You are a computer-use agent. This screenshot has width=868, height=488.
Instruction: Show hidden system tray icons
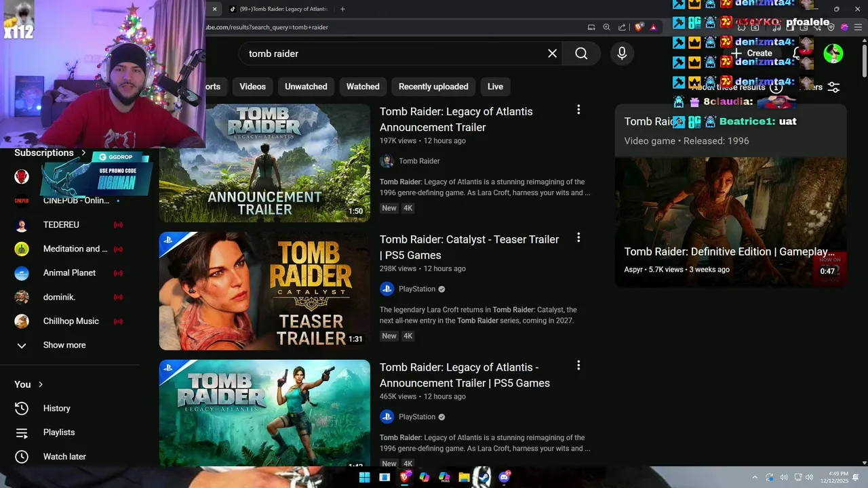click(x=755, y=477)
